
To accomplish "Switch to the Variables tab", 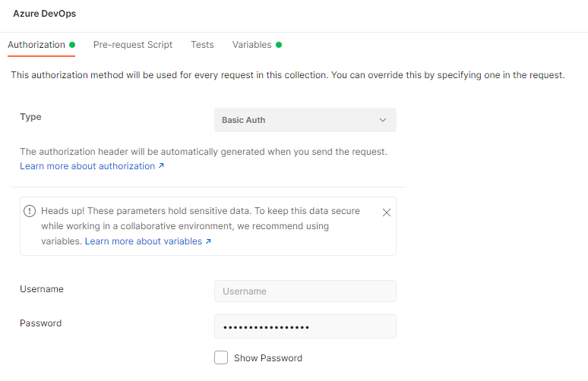I will 257,45.
